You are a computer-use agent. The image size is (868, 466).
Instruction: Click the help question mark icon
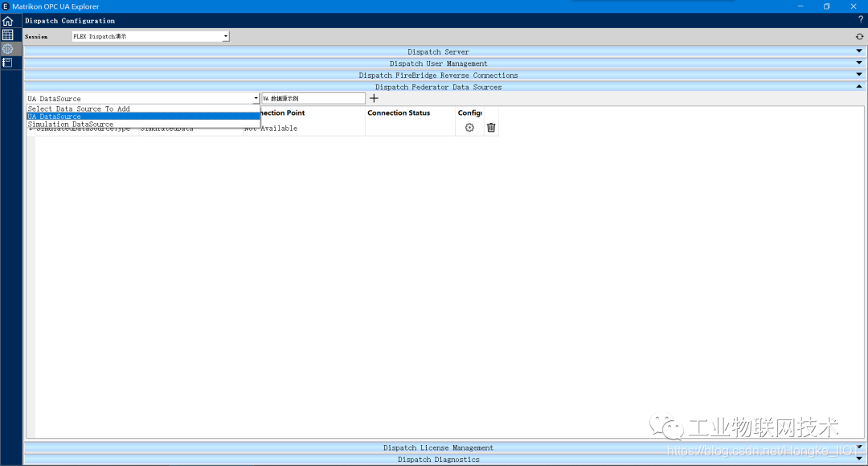click(860, 20)
